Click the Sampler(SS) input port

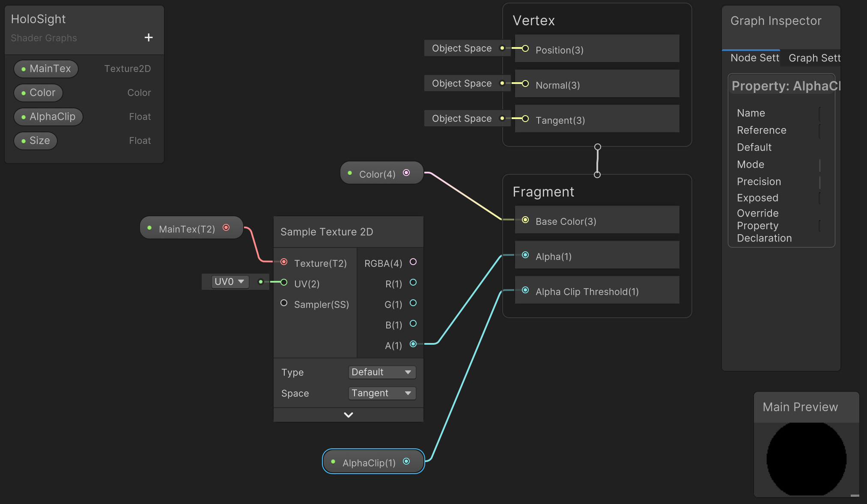coord(283,303)
